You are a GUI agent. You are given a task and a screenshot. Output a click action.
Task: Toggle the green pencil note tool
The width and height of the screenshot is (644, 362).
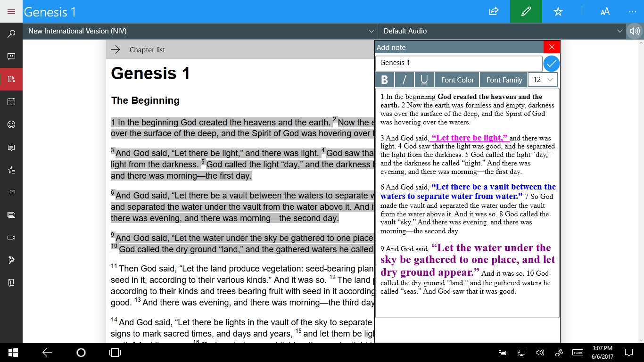click(x=526, y=11)
